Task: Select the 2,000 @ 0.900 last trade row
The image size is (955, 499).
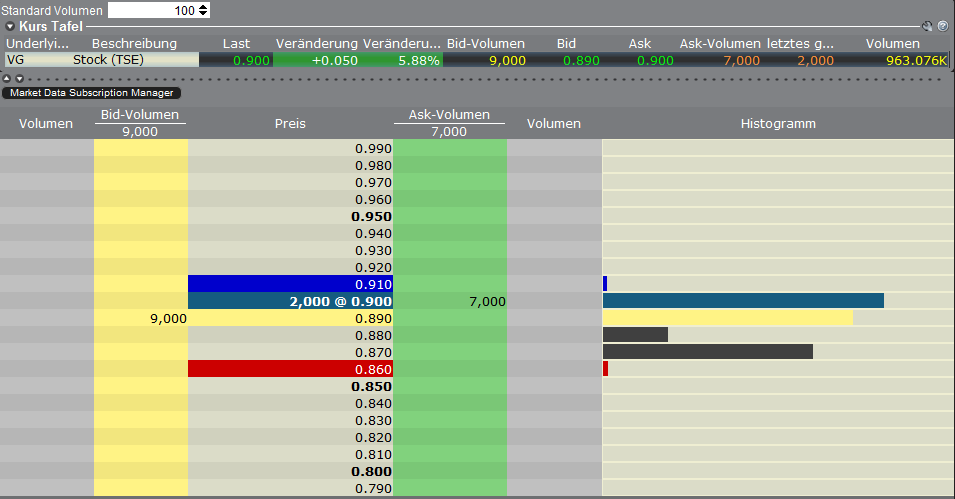Action: coord(291,301)
